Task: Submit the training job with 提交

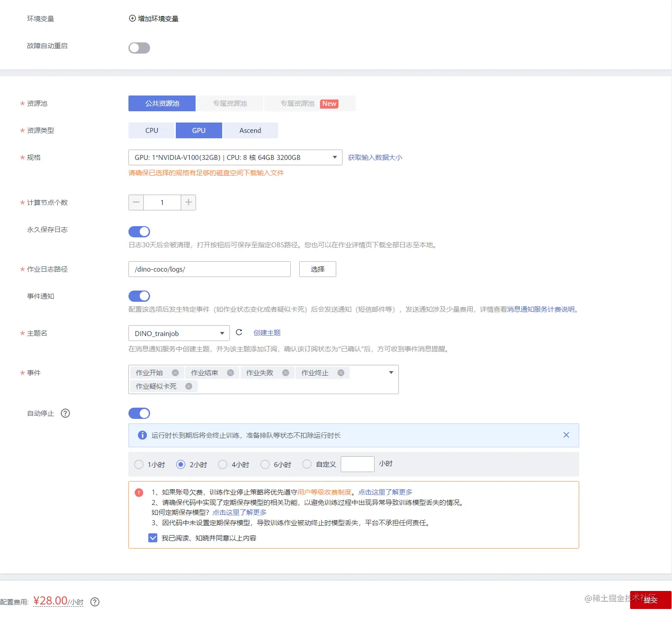Action: (651, 600)
